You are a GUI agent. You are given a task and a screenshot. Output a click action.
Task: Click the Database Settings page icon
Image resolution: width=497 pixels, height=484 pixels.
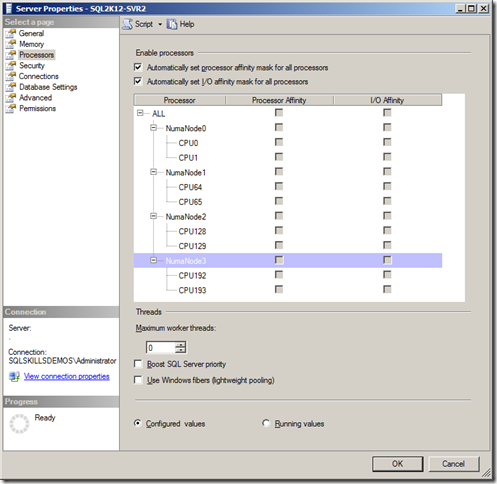click(11, 87)
